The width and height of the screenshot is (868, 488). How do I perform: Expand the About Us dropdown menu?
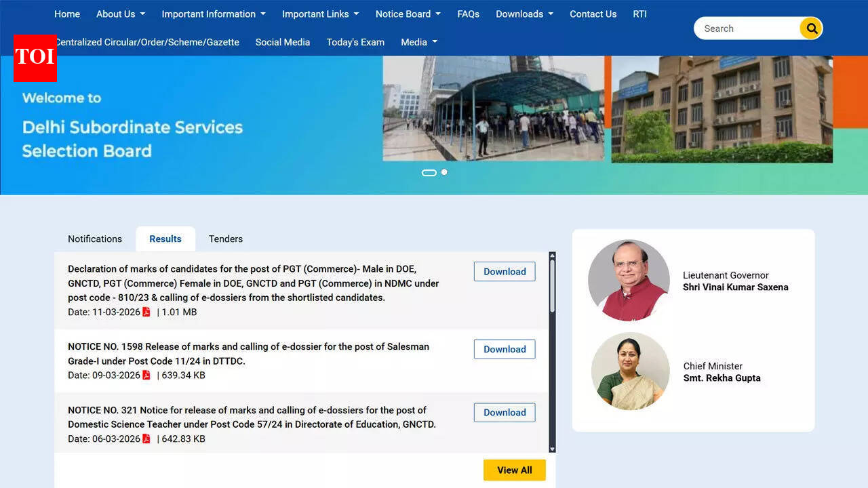coord(120,14)
